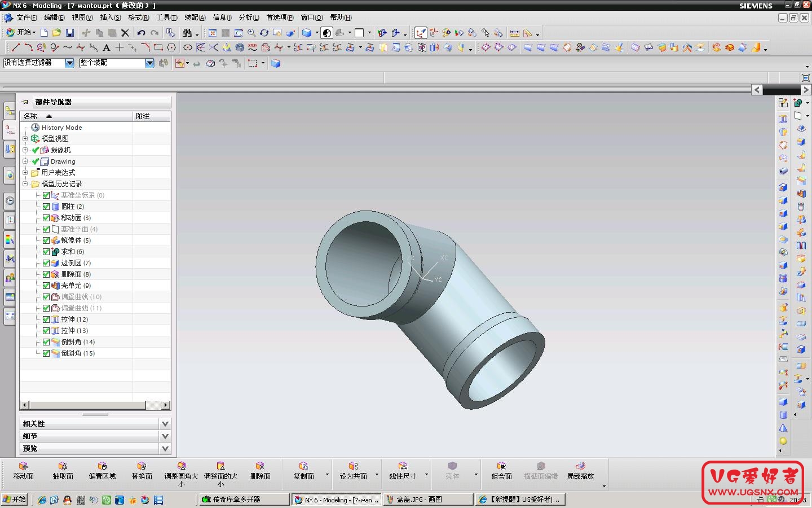Select the Zoom magnifier tool
Image resolution: width=812 pixels, height=508 pixels.
251,33
